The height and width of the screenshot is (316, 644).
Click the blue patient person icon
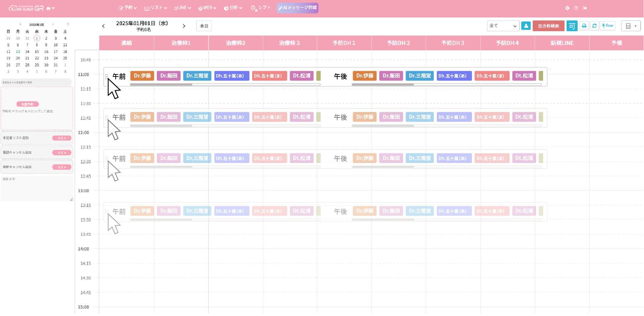(526, 26)
